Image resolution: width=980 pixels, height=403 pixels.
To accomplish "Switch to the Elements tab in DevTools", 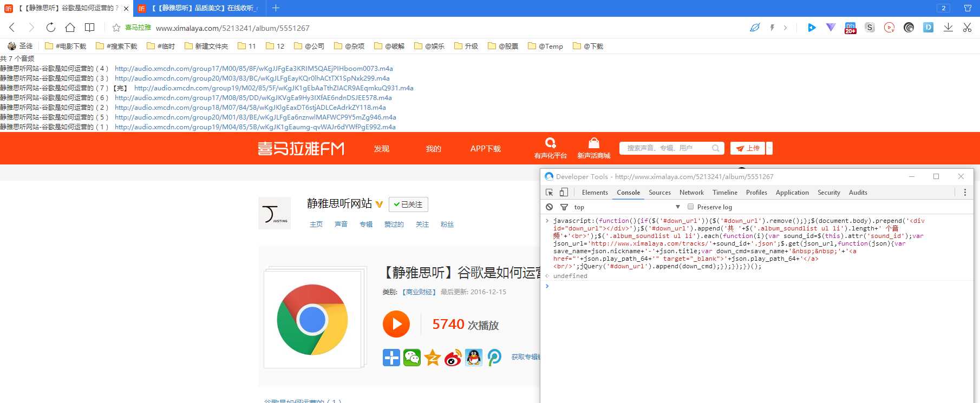I will [595, 193].
